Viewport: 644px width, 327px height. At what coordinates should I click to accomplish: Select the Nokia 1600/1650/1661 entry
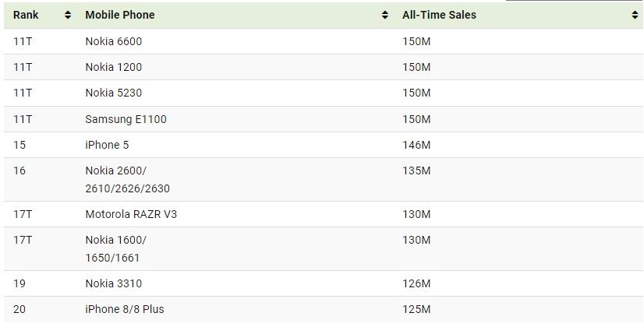(115, 249)
